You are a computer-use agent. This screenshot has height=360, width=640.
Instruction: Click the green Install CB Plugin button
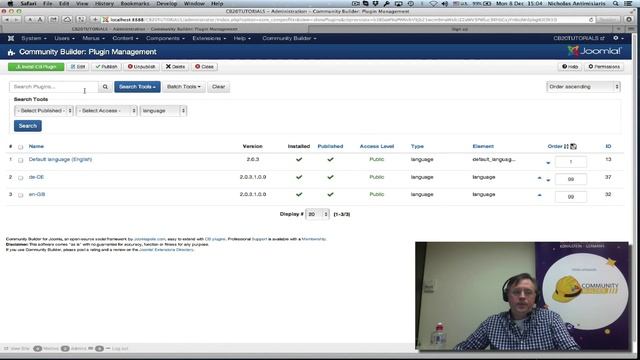pos(36,67)
